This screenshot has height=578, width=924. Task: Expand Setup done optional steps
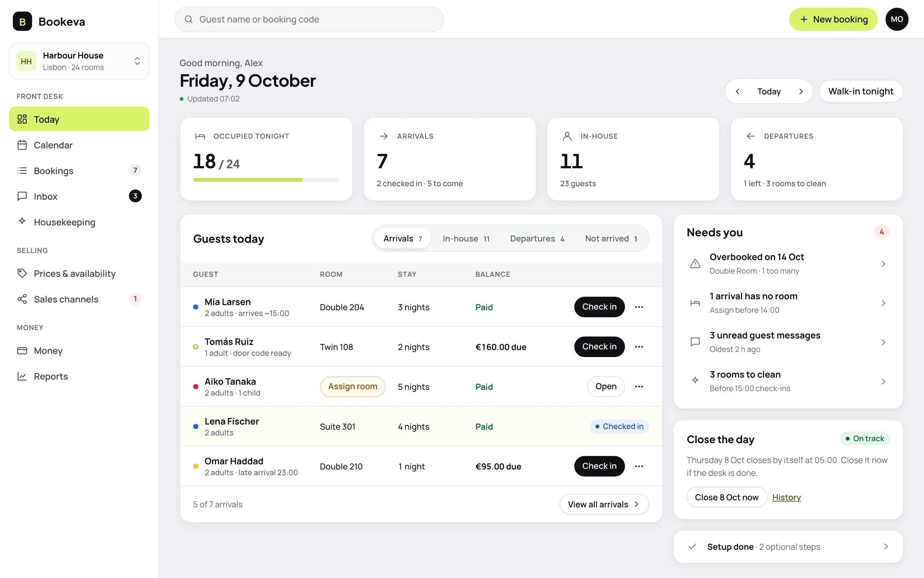[788, 546]
